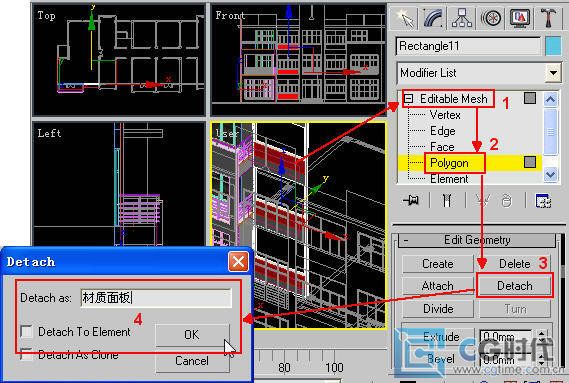This screenshot has width=569, height=383.
Task: Enable Detach To Element checkbox
Action: coord(27,331)
